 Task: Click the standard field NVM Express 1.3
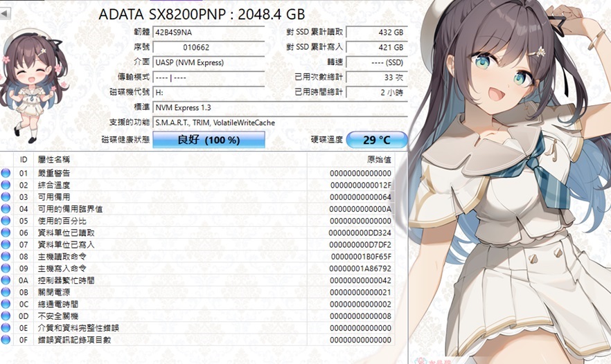[x=280, y=107]
